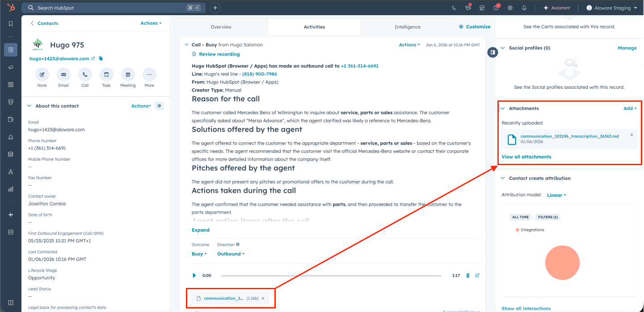
Task: Switch to the Activities tab
Action: [x=314, y=27]
